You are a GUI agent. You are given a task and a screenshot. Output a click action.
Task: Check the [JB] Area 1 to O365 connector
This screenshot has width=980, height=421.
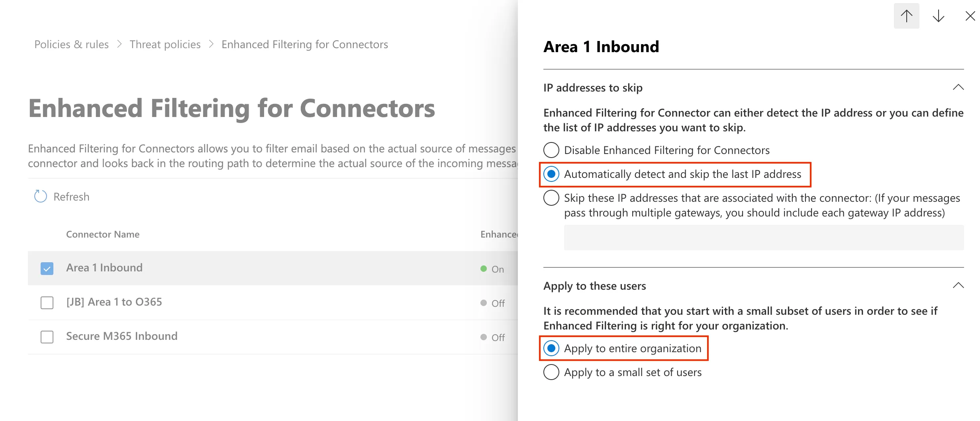pyautogui.click(x=47, y=303)
